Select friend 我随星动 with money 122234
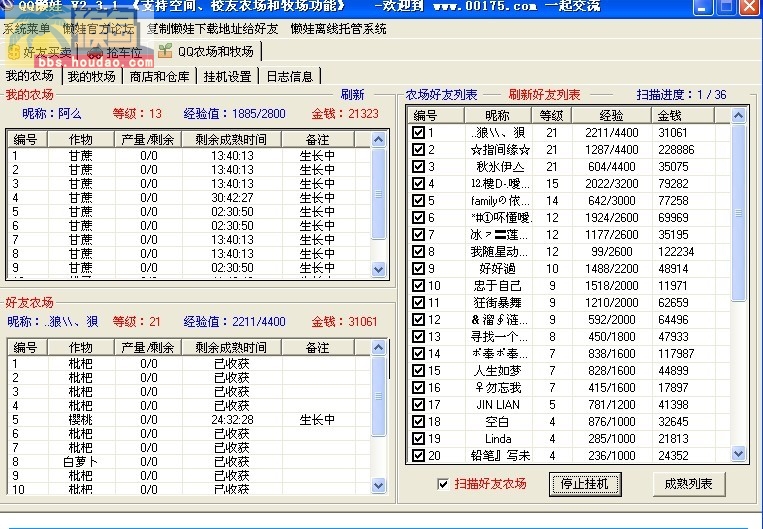 tap(569, 252)
